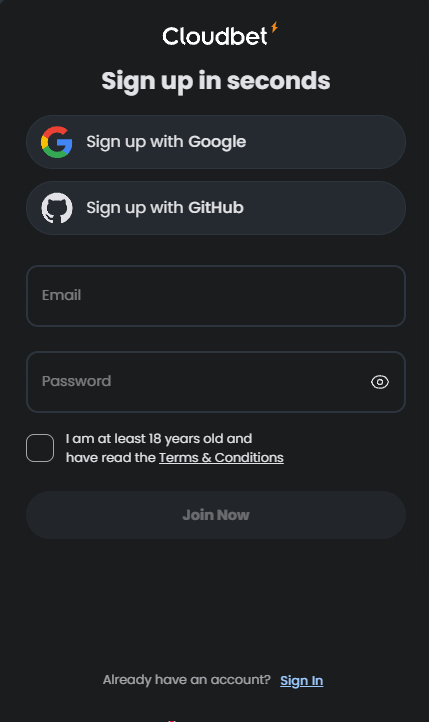This screenshot has height=722, width=429.
Task: Open the Terms & Conditions link
Action: click(221, 457)
